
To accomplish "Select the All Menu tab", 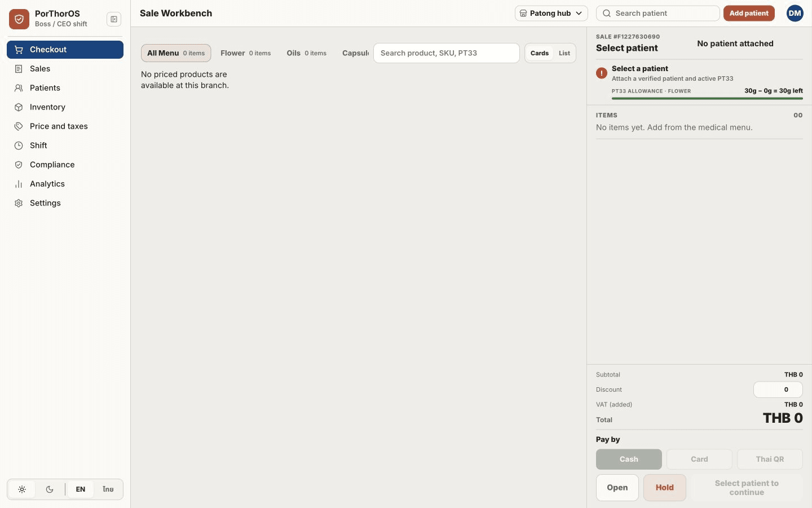I will click(176, 53).
